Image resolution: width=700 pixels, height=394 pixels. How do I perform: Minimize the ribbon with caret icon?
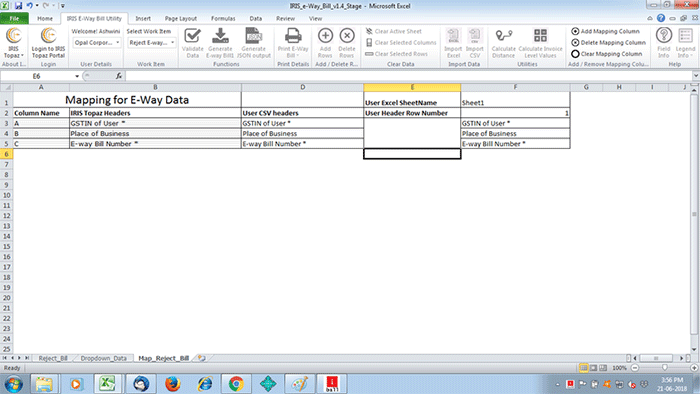click(650, 18)
